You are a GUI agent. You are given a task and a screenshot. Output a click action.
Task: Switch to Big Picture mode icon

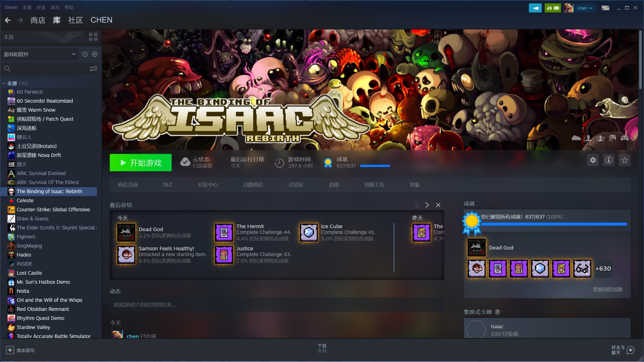coord(605,8)
